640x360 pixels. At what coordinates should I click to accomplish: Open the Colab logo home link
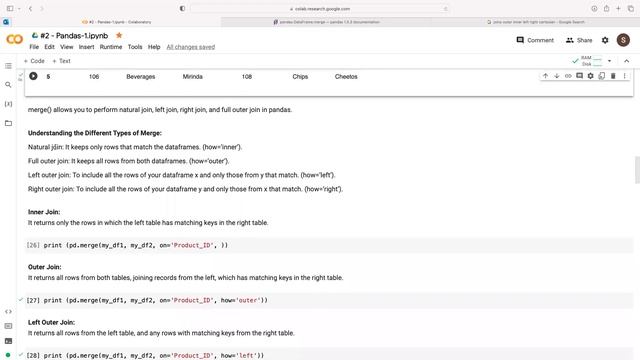15,40
